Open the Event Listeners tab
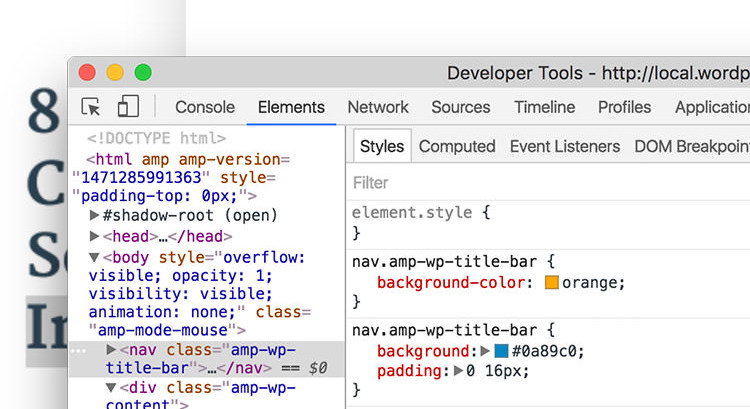The image size is (750, 409). (x=565, y=146)
